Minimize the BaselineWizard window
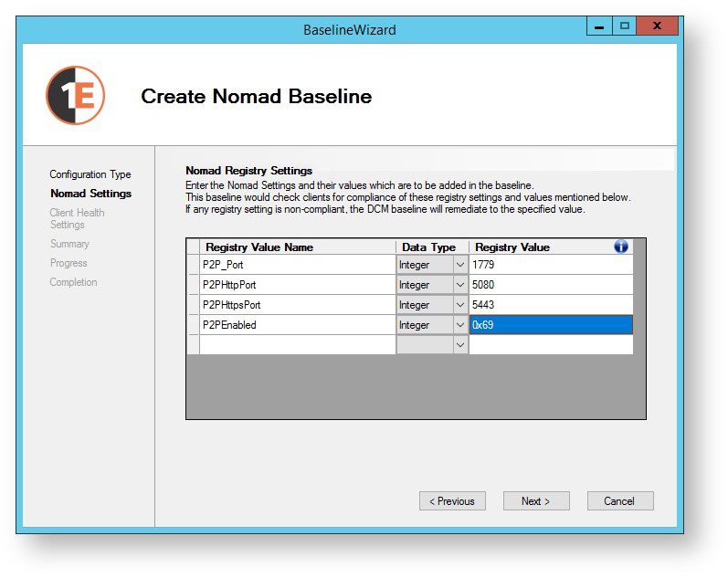Image resolution: width=728 pixels, height=578 pixels. pyautogui.click(x=599, y=26)
